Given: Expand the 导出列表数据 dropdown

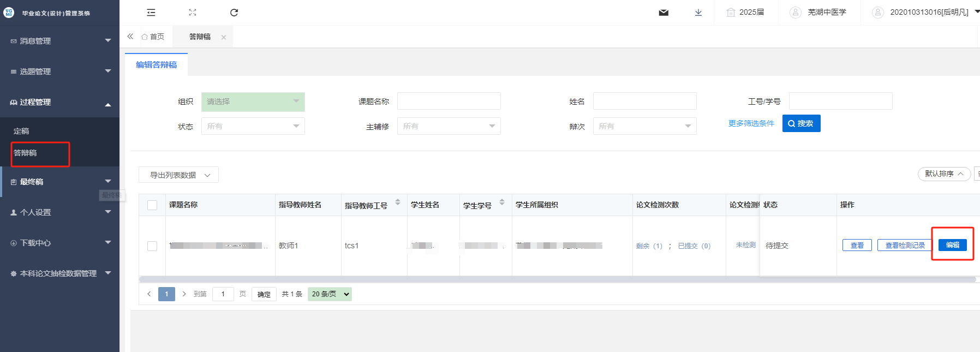Looking at the screenshot, I should click(x=178, y=175).
